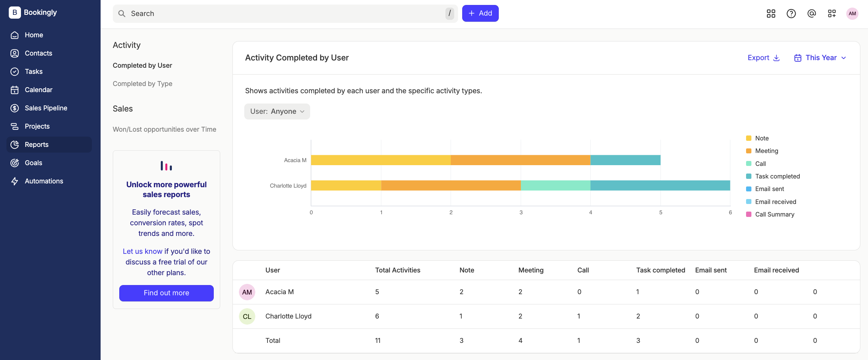Viewport: 868px width, 360px height.
Task: Click the add-widgets grid plus icon
Action: click(832, 14)
